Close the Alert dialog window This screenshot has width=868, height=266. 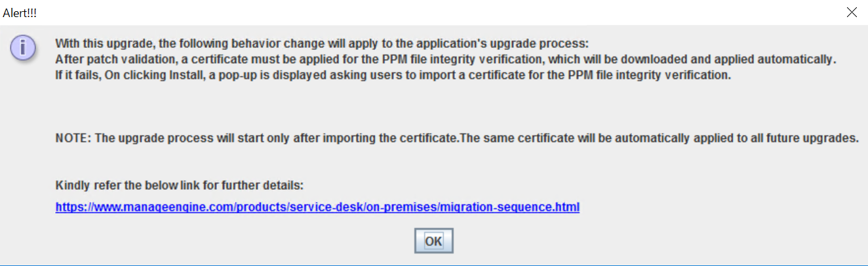[852, 12]
